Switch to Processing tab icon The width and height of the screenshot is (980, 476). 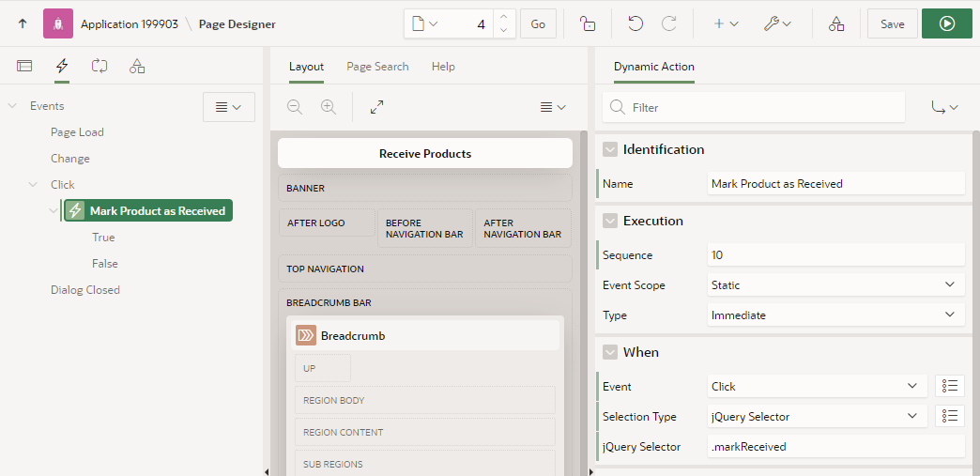coord(100,66)
